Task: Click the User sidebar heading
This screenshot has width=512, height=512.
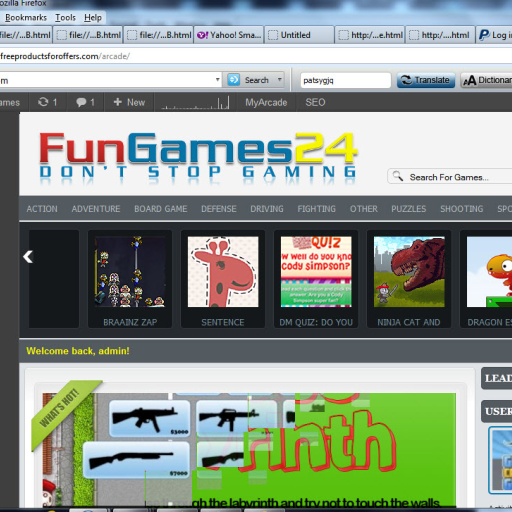Action: 496,411
